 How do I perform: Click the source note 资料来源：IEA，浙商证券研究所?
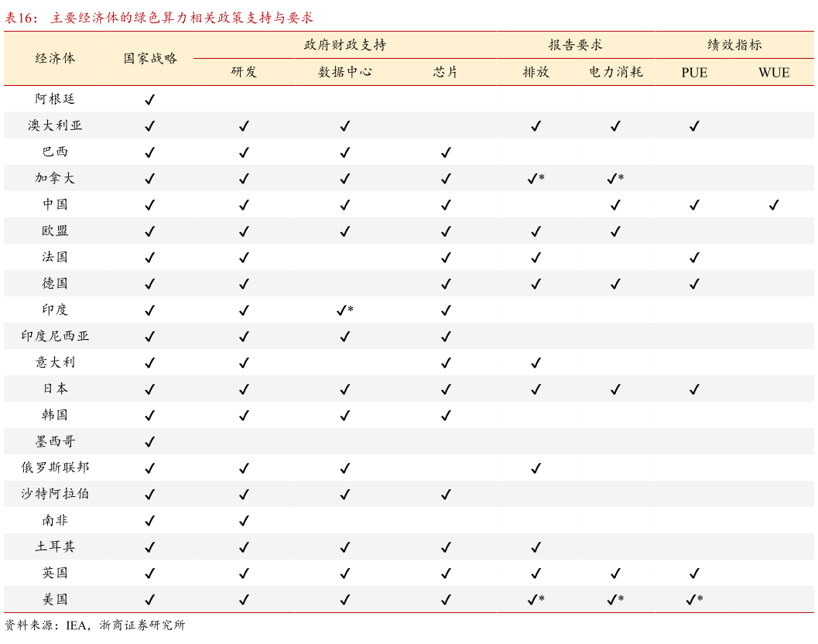95,625
